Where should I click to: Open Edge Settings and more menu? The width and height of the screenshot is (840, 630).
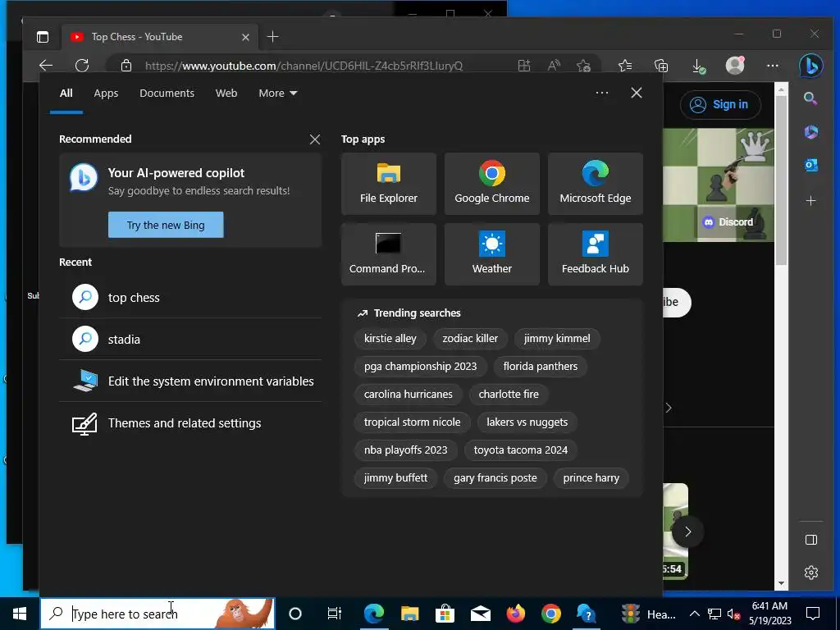click(x=773, y=66)
